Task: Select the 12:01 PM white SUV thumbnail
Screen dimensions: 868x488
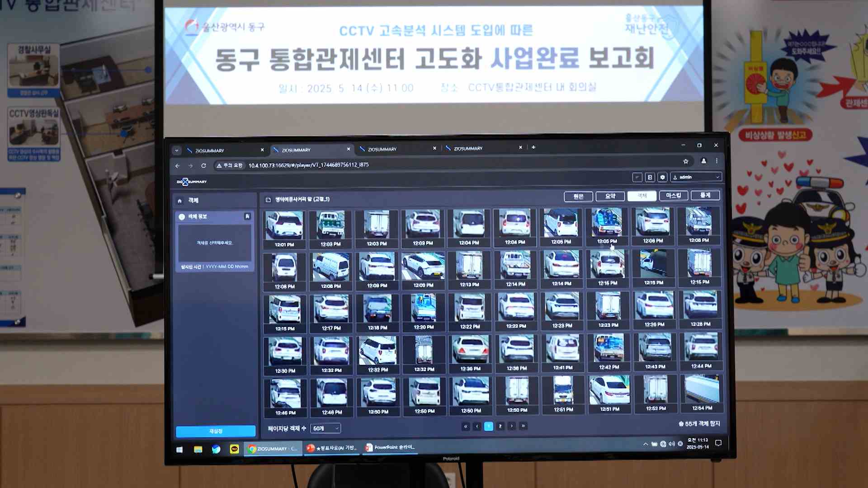Action: 284,225
